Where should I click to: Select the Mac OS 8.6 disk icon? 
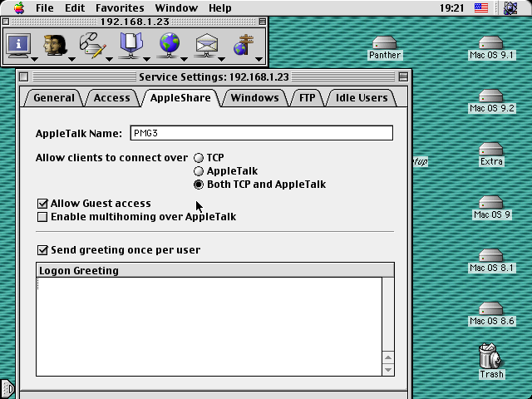tap(491, 309)
